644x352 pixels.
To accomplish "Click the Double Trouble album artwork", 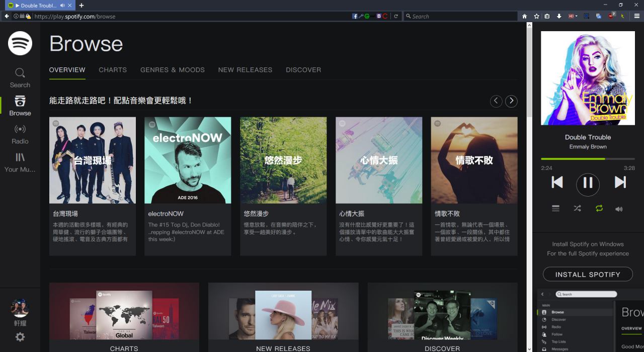I will point(588,78).
